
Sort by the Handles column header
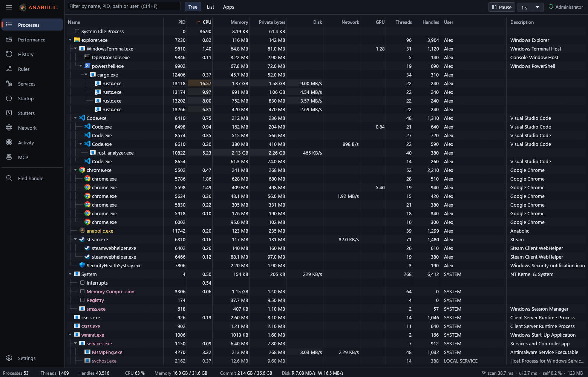pos(427,22)
